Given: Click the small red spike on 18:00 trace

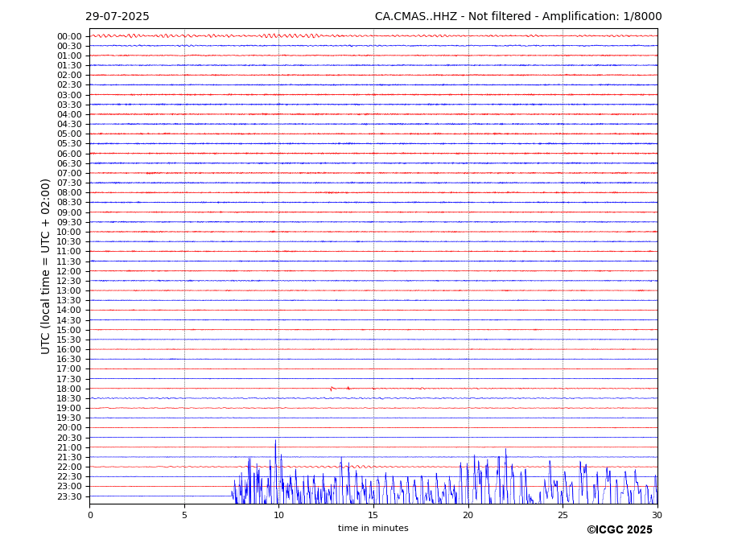Looking at the screenshot, I should coord(331,389).
